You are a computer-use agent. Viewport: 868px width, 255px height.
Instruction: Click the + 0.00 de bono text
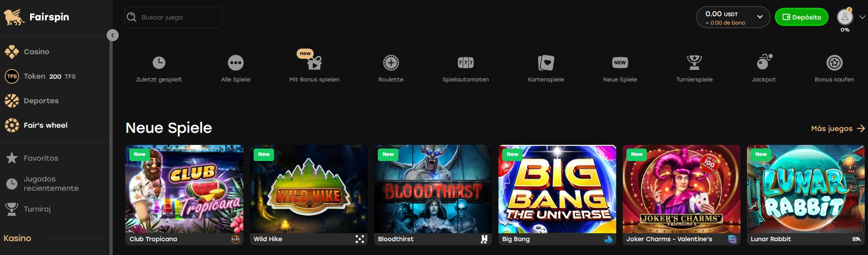[x=725, y=23]
